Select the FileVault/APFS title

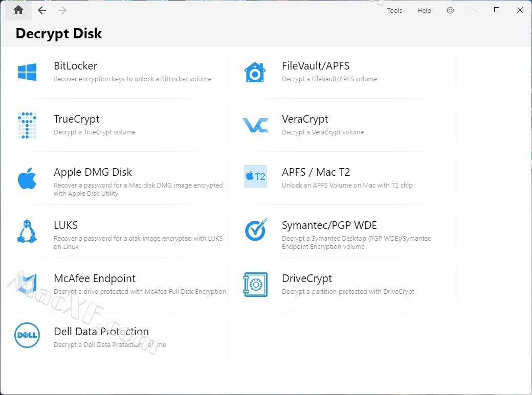316,66
